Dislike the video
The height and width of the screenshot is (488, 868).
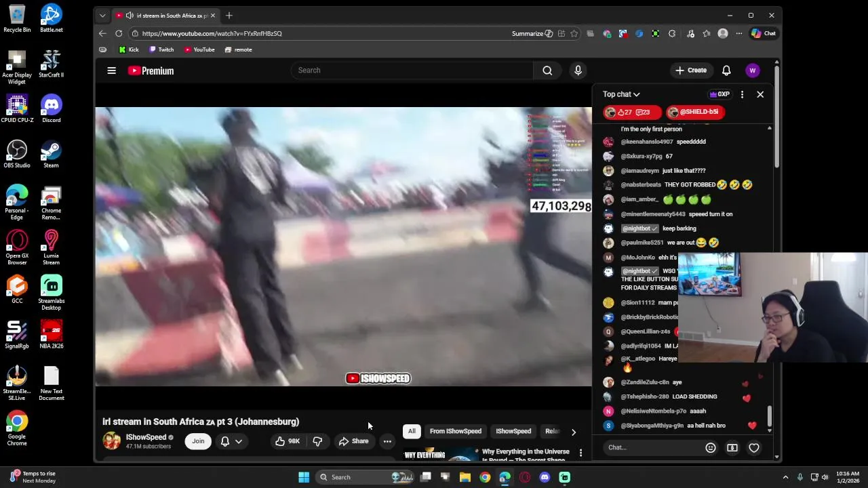click(x=317, y=441)
